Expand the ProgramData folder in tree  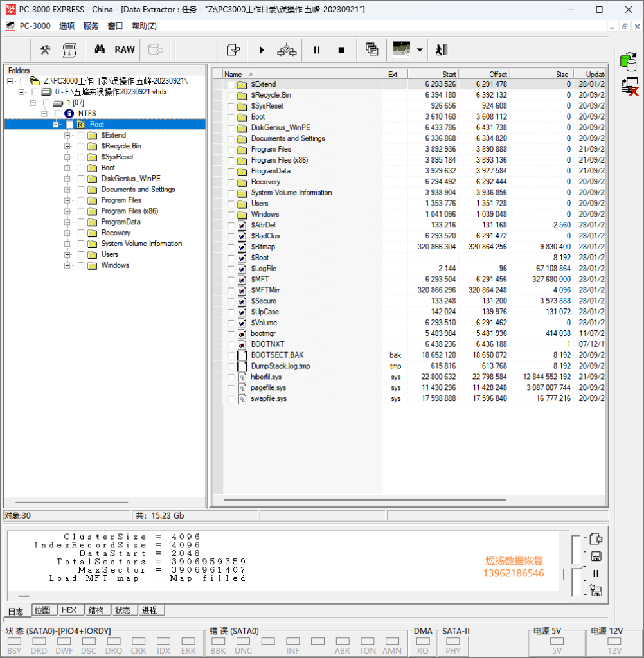coord(67,222)
